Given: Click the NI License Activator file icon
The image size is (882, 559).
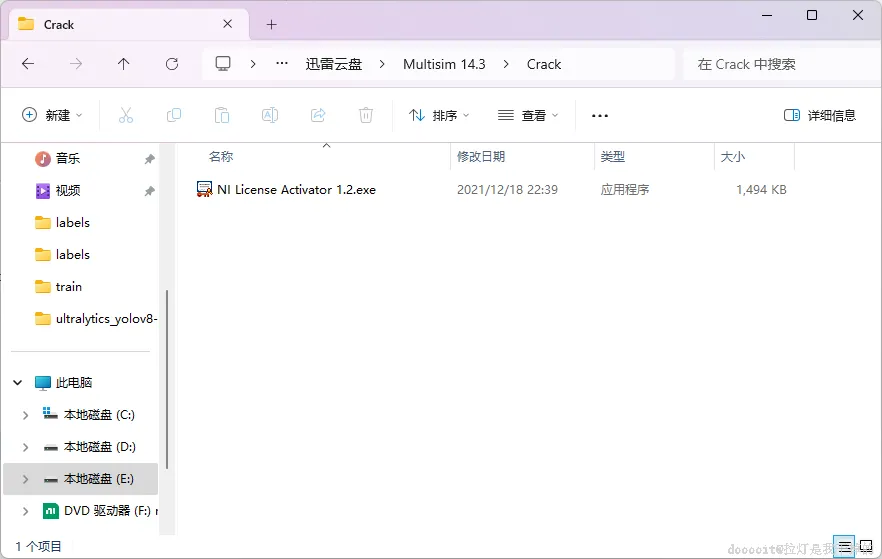Looking at the screenshot, I should (x=204, y=189).
